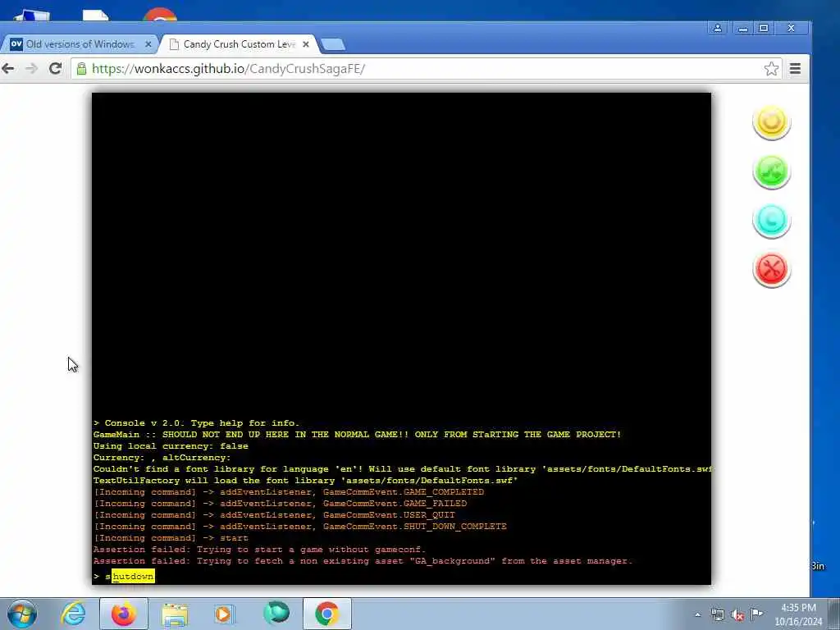Open the Chrome hamburger menu
Screen dimensions: 840x630
point(796,69)
